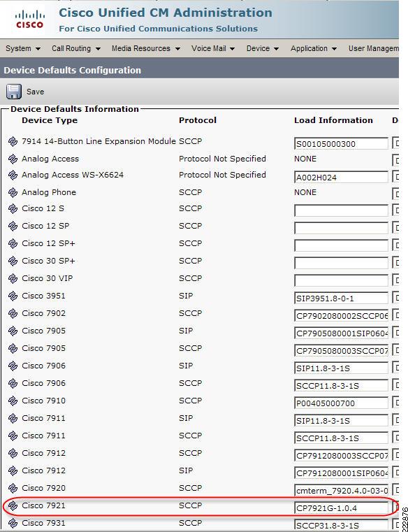Click the icon beside Cisco 7911 SCCP row
This screenshot has height=532, width=408.
[x=13, y=436]
